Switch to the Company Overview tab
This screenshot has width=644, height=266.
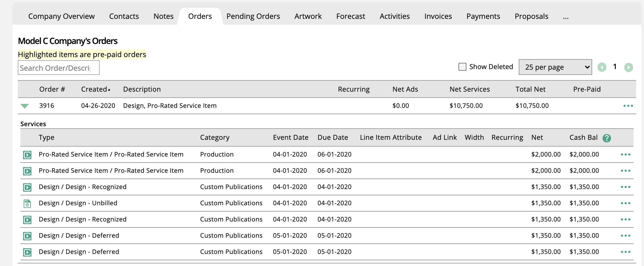pos(61,16)
